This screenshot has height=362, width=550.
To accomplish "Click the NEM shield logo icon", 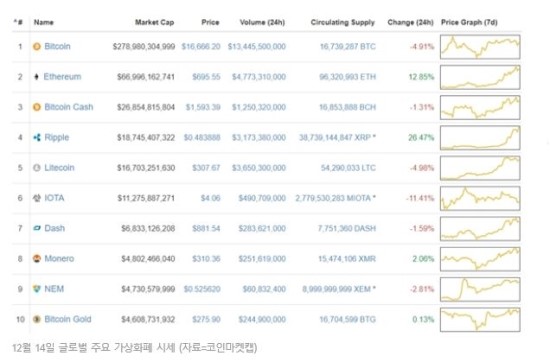I will pos(37,289).
